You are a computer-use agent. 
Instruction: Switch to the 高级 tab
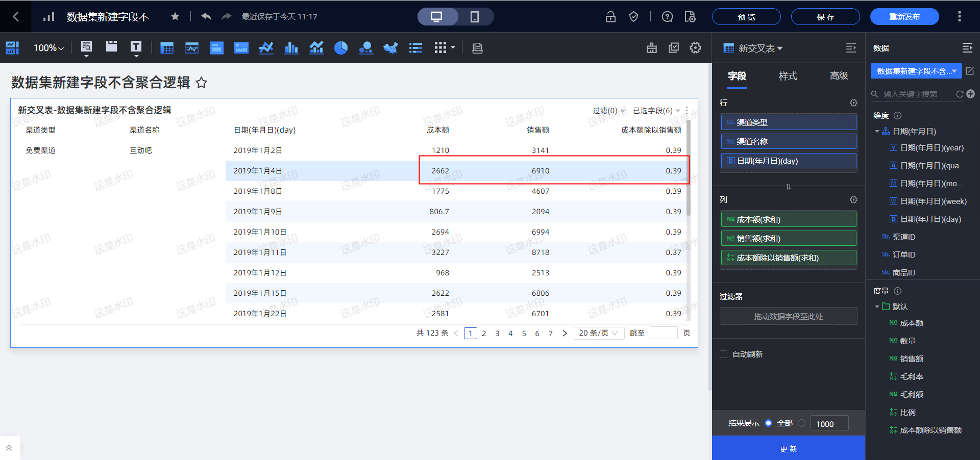coord(839,76)
